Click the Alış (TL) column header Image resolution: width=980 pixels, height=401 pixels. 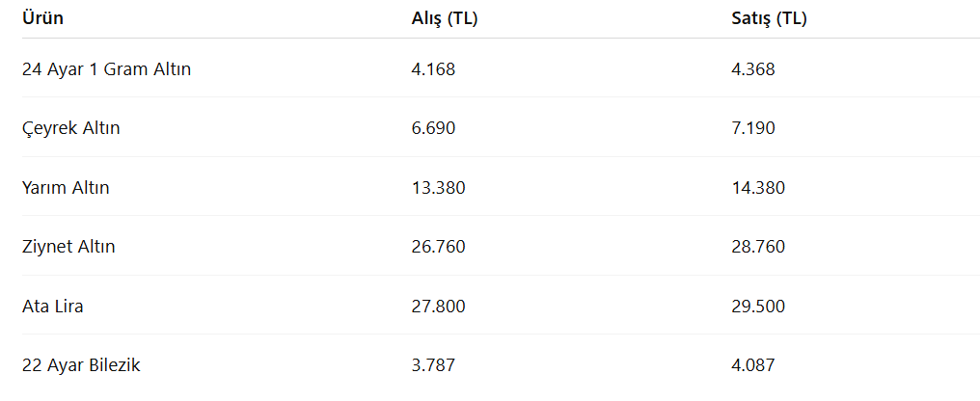[445, 18]
